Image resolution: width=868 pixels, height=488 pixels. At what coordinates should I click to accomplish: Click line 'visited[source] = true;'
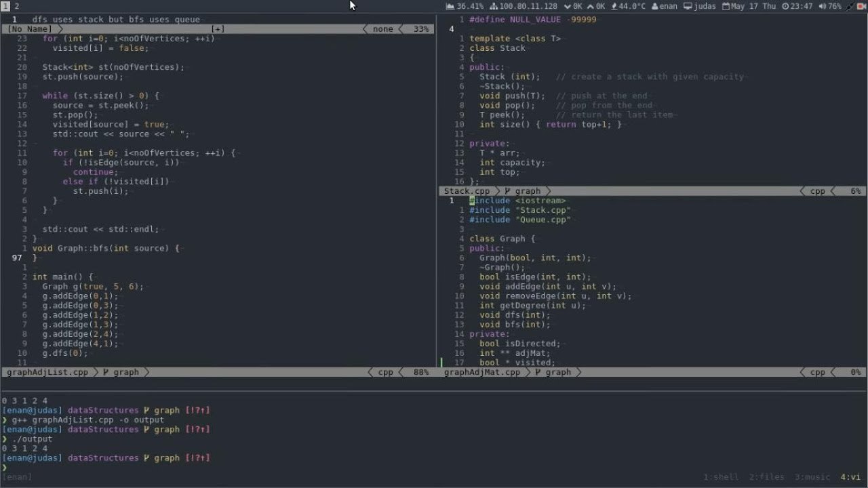point(111,124)
